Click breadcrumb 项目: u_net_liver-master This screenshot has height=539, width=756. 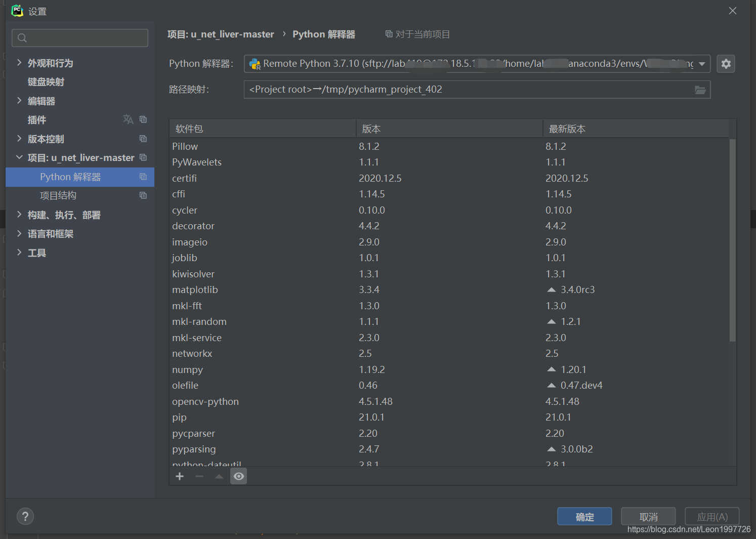click(x=221, y=34)
